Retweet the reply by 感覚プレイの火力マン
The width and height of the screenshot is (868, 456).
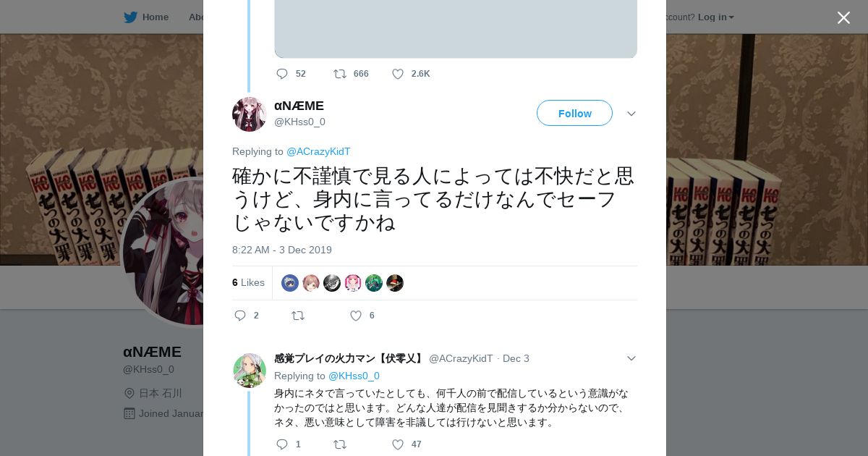340,444
